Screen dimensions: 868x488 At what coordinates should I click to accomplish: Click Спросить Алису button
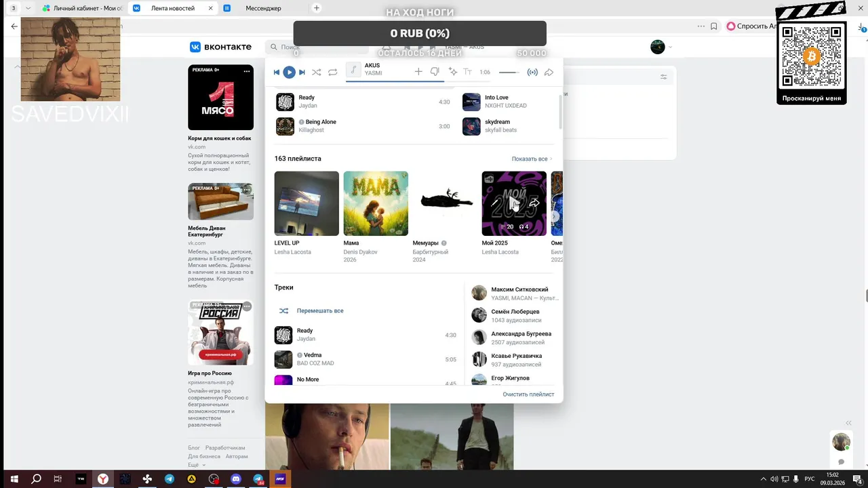[751, 26]
